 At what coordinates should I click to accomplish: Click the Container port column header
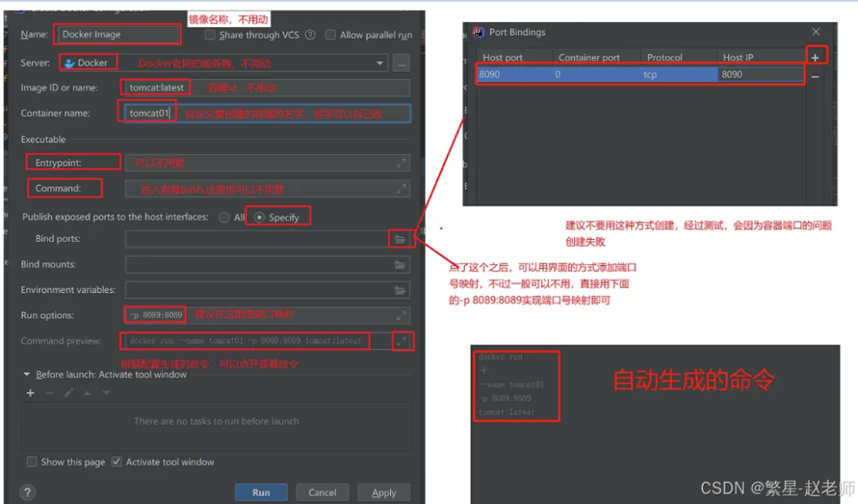[597, 57]
